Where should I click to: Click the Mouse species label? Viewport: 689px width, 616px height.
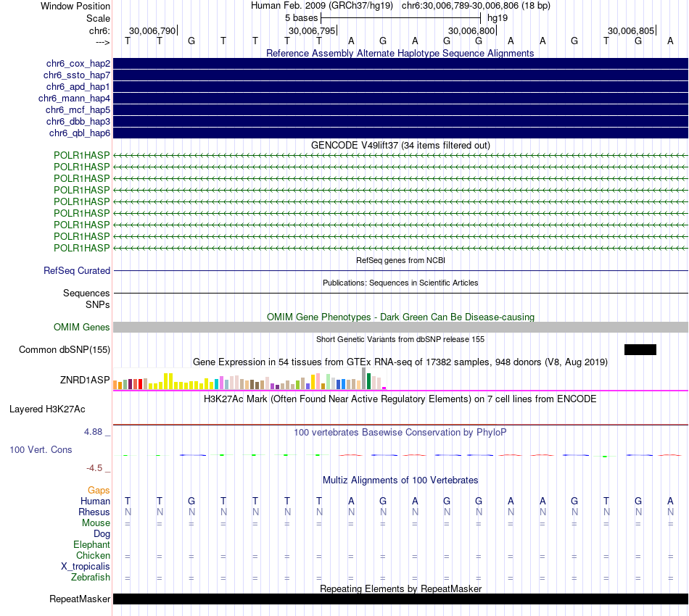click(x=96, y=523)
